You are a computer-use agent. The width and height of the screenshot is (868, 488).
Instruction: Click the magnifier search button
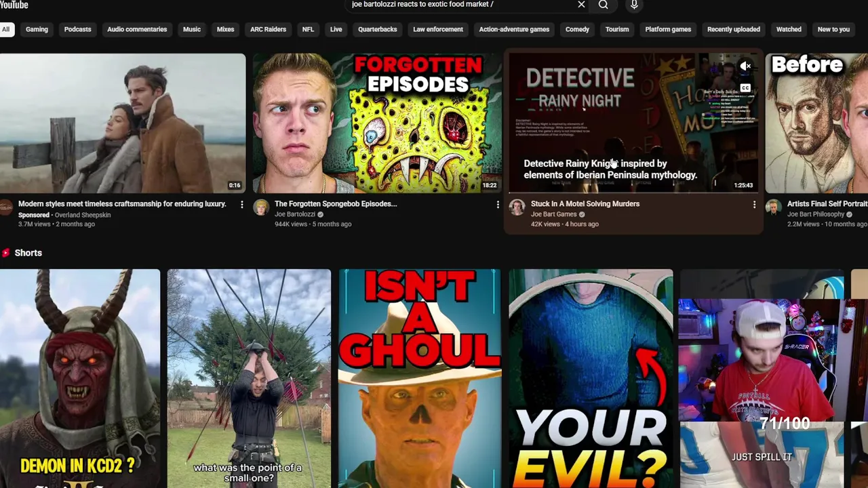coord(603,5)
